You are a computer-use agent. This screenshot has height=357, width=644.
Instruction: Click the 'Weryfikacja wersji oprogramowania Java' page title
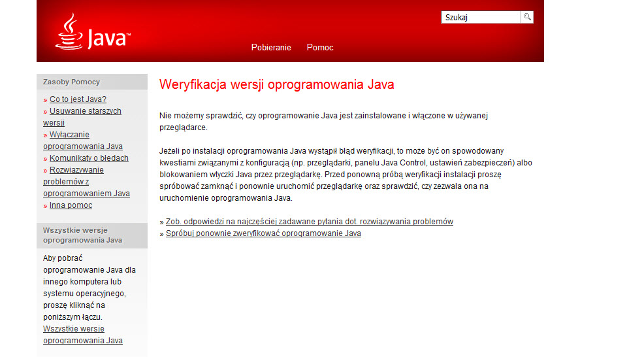coord(277,84)
